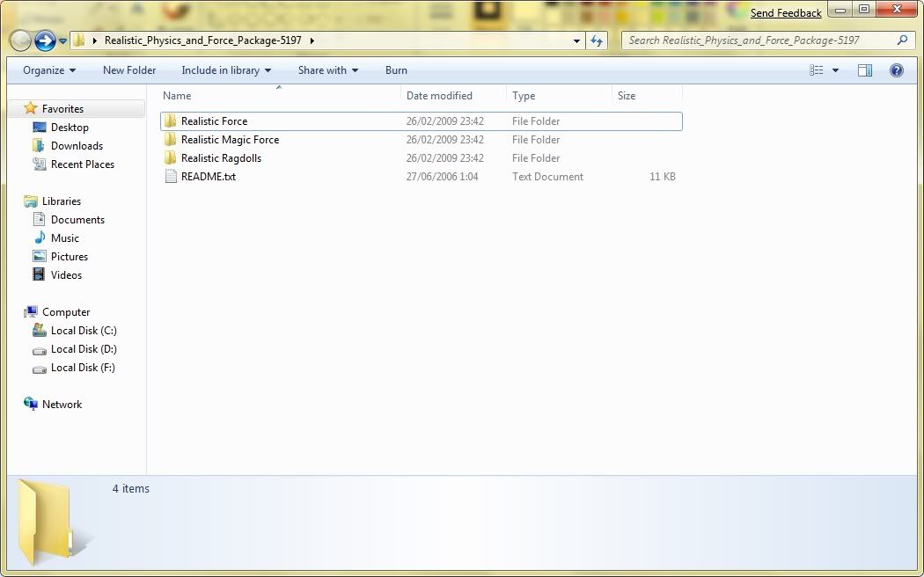Click the Music note icon
Viewport: 924px width, 577px height.
click(x=40, y=237)
